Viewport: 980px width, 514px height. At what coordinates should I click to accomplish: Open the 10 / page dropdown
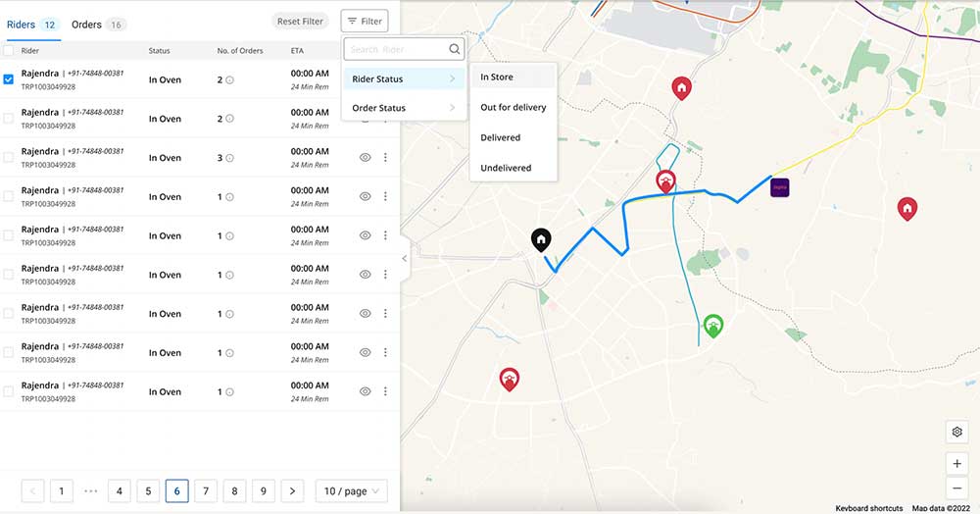[351, 491]
